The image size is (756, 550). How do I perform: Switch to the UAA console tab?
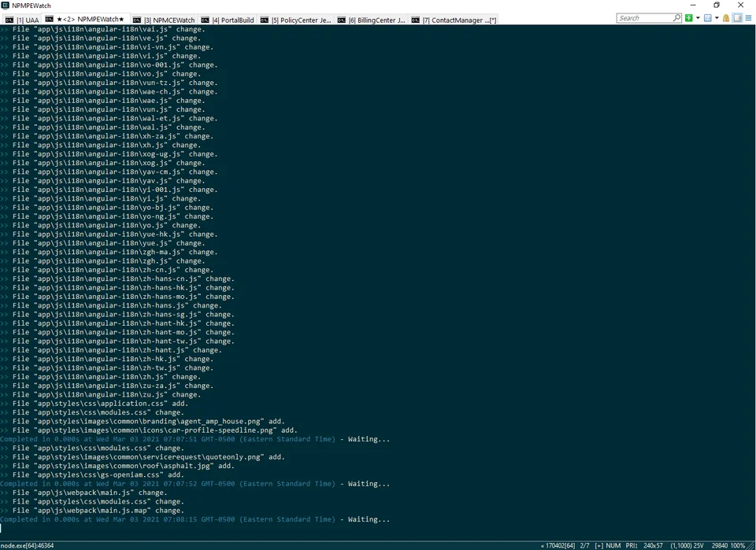tap(22, 20)
